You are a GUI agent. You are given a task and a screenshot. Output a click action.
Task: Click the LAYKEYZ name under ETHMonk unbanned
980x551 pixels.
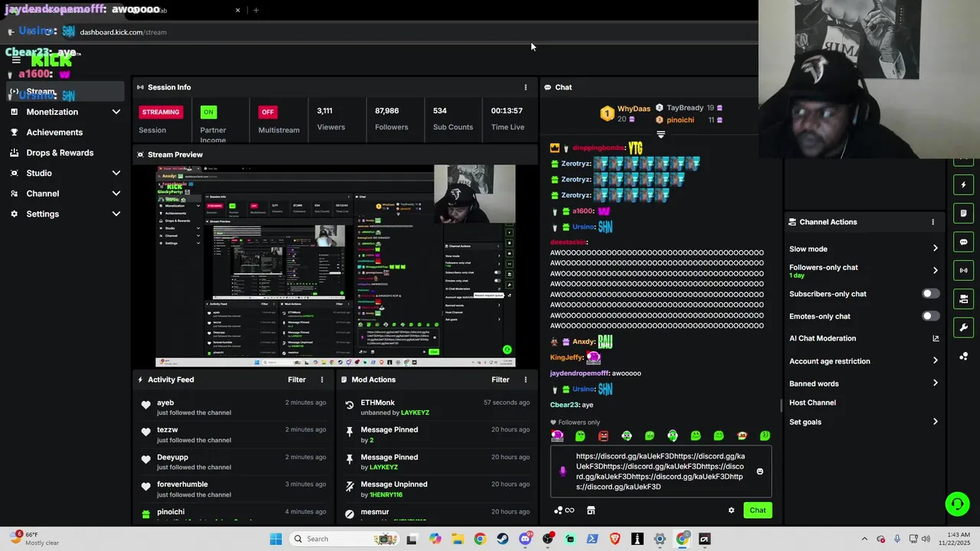click(x=415, y=412)
